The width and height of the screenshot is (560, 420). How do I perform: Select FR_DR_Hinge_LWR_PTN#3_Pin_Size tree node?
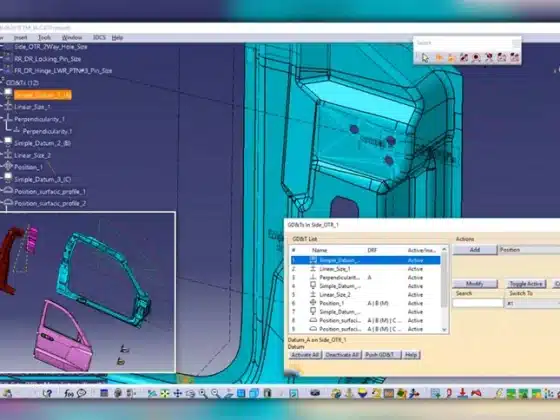tap(63, 71)
